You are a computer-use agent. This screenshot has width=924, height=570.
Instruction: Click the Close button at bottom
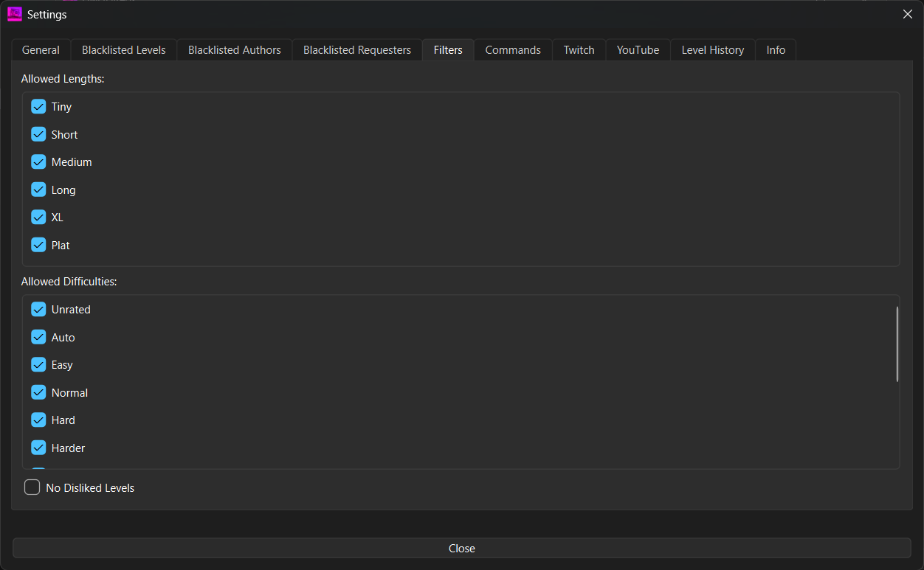pos(462,548)
